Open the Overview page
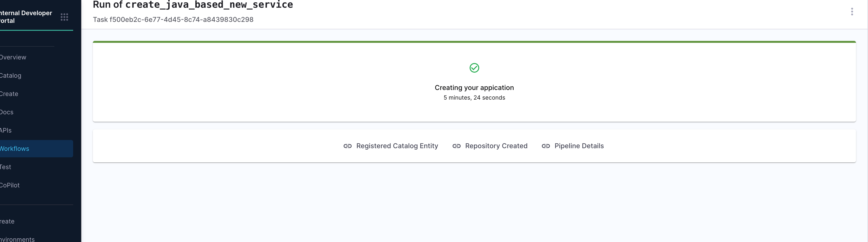 (13, 57)
